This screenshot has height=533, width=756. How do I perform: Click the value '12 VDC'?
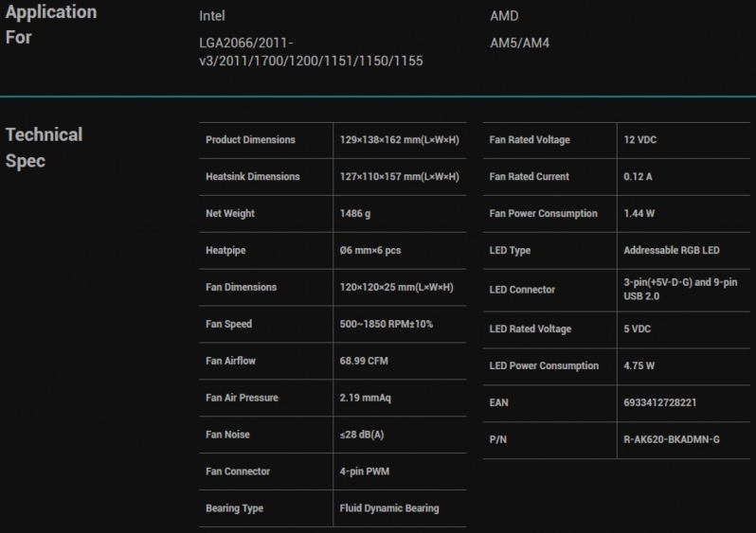tap(639, 140)
